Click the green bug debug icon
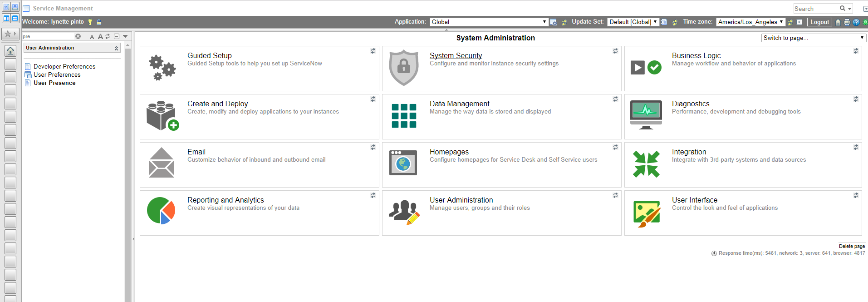The image size is (868, 302). 865,22
